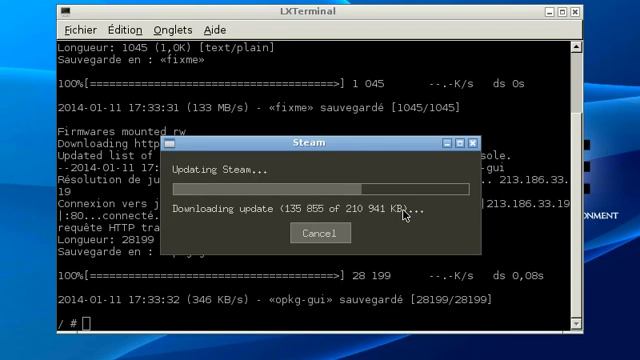This screenshot has width=640, height=360.
Task: Click the LXTerminal title bar text
Action: click(308, 11)
